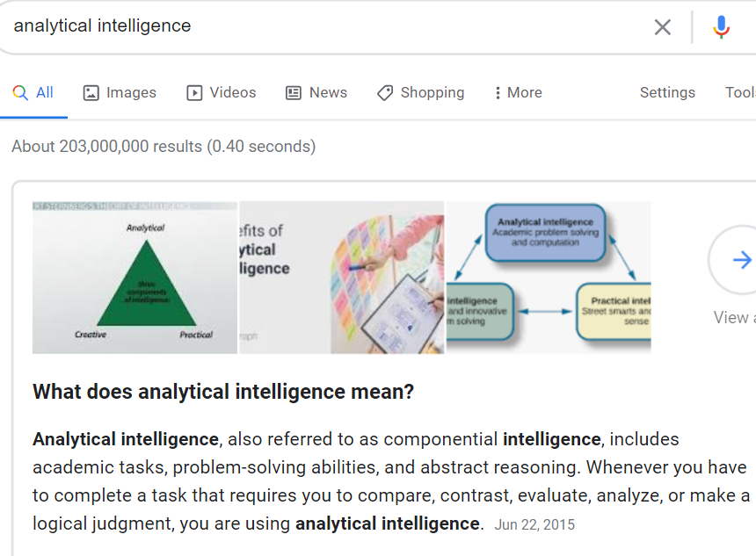Open the Settings menu
Viewport: 756px width, 556px height.
[x=667, y=92]
